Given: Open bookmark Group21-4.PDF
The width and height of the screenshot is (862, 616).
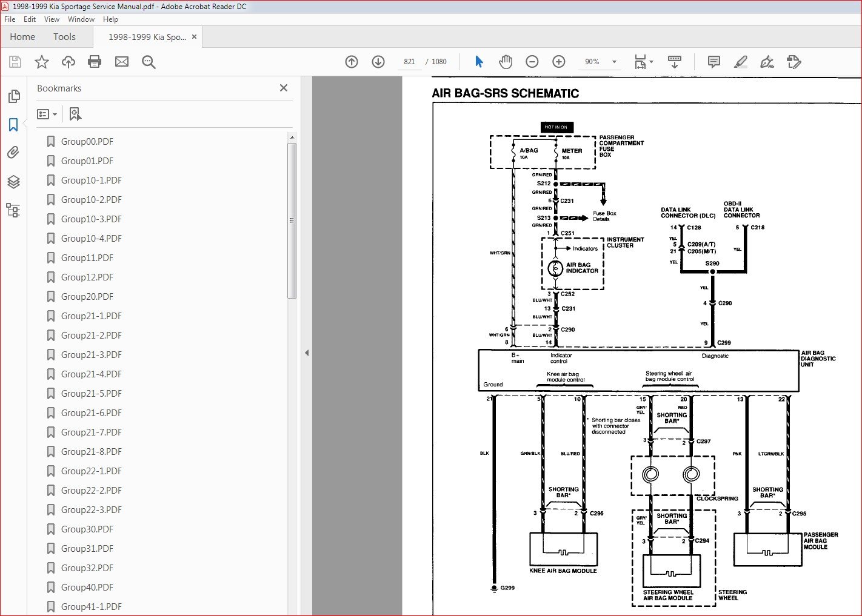Looking at the screenshot, I should click(92, 374).
